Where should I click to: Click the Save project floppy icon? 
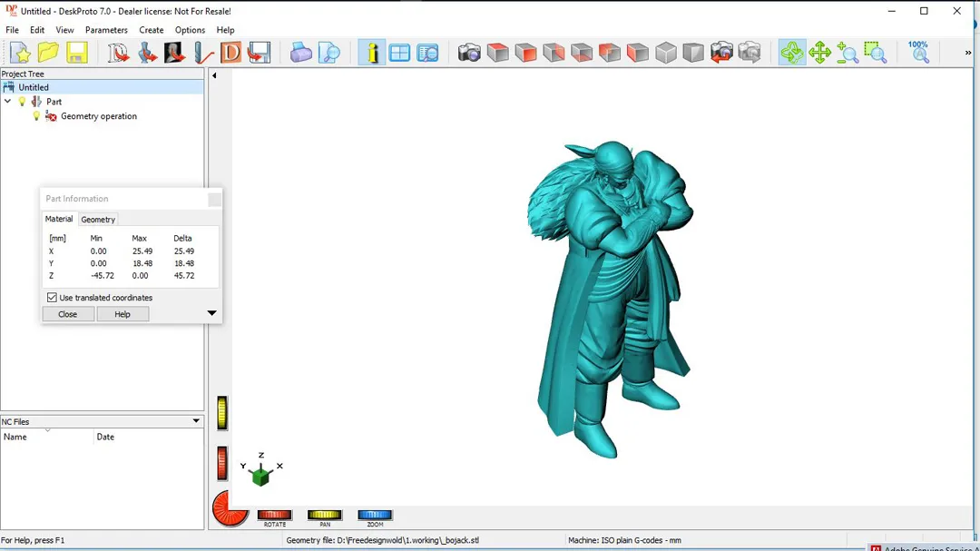[x=76, y=53]
